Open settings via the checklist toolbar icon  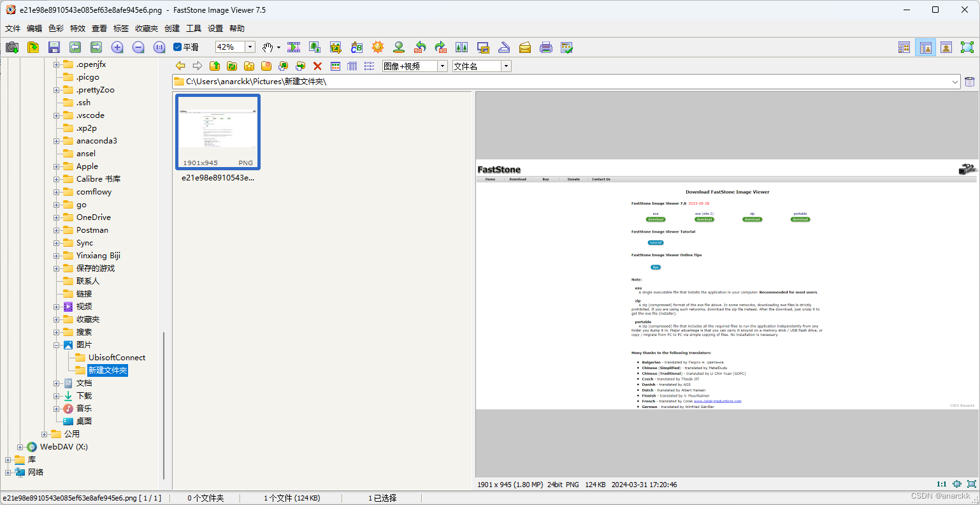pos(567,47)
